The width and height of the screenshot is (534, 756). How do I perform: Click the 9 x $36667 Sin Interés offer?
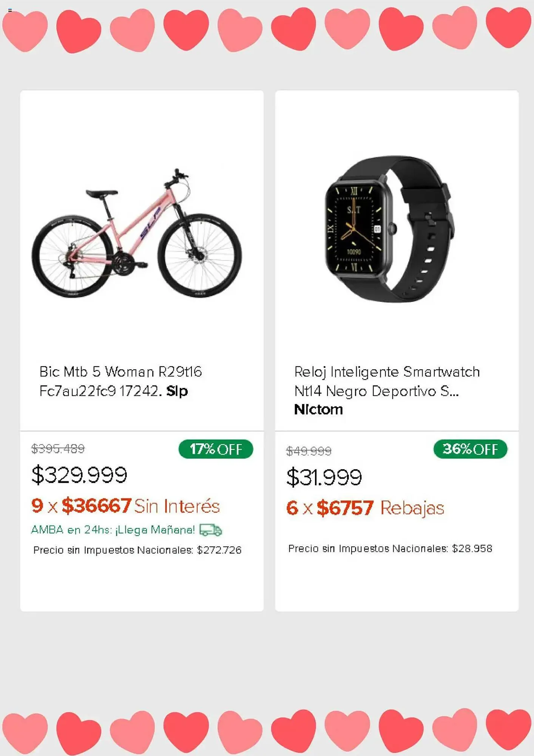click(x=125, y=506)
